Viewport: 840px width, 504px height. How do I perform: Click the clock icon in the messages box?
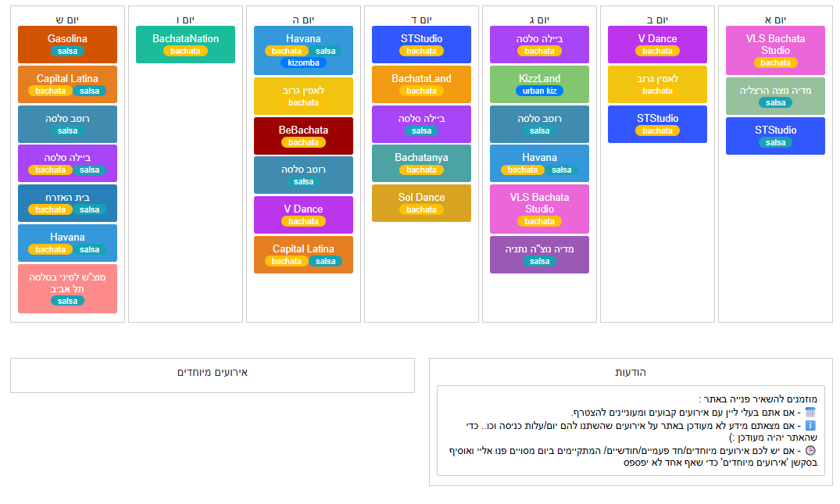(x=810, y=451)
